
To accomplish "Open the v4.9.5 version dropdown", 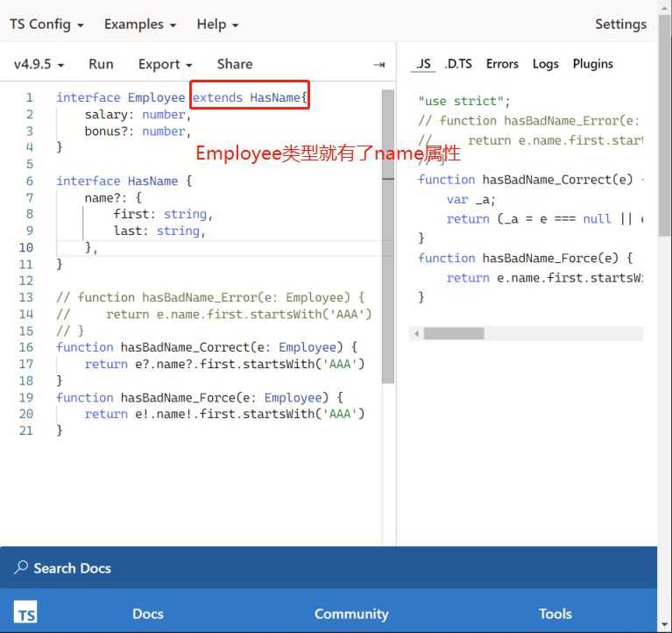I will (x=39, y=64).
